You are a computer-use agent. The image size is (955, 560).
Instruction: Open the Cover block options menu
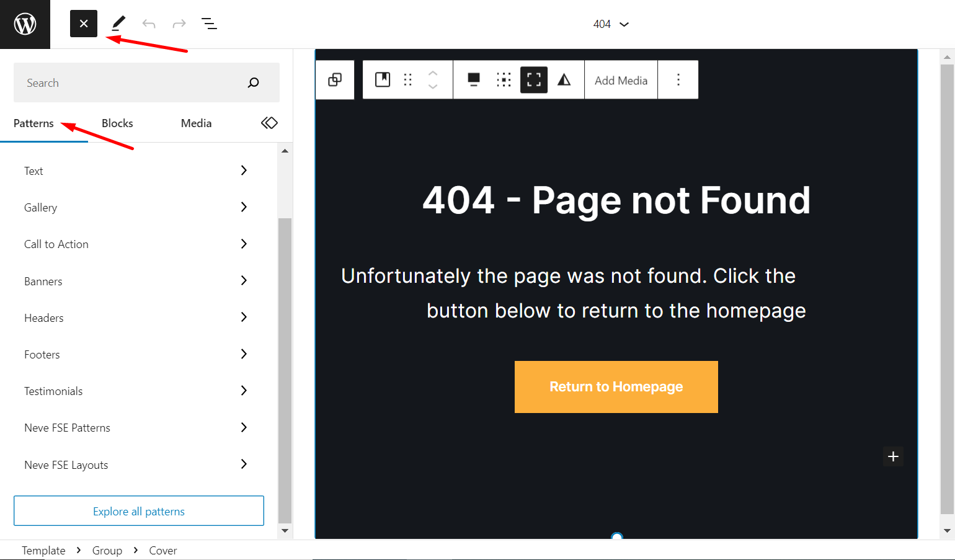pyautogui.click(x=678, y=79)
